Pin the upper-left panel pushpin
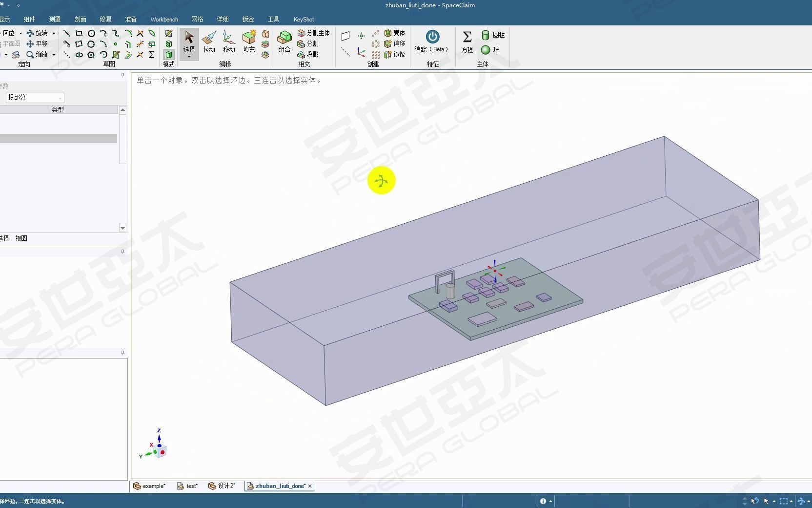The height and width of the screenshot is (508, 812). (122, 76)
